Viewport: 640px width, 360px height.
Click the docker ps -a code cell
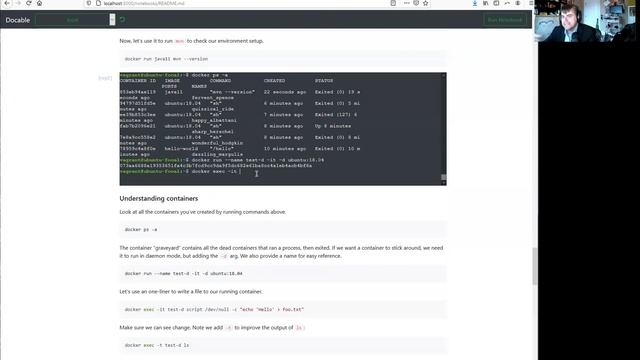283,229
